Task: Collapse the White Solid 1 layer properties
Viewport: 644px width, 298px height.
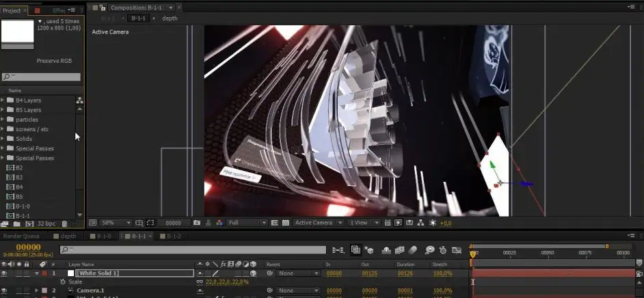Action: pos(38,273)
